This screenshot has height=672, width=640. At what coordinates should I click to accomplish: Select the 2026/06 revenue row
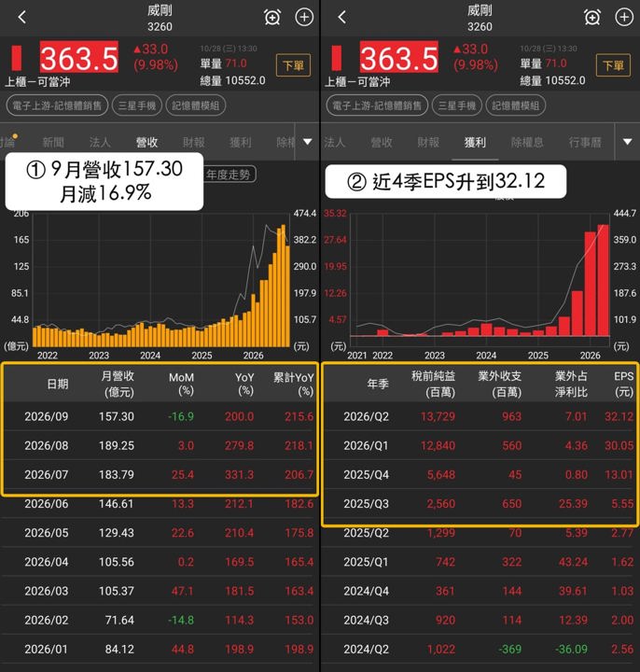pyautogui.click(x=160, y=504)
